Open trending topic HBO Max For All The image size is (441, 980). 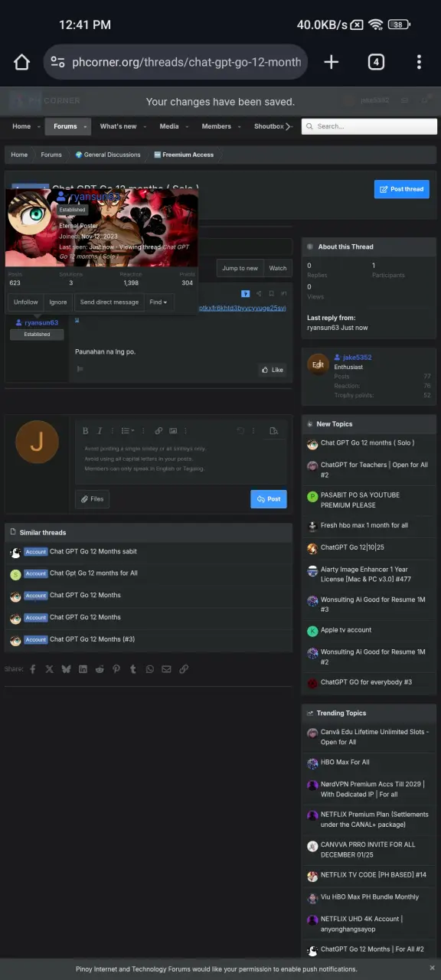click(x=345, y=763)
